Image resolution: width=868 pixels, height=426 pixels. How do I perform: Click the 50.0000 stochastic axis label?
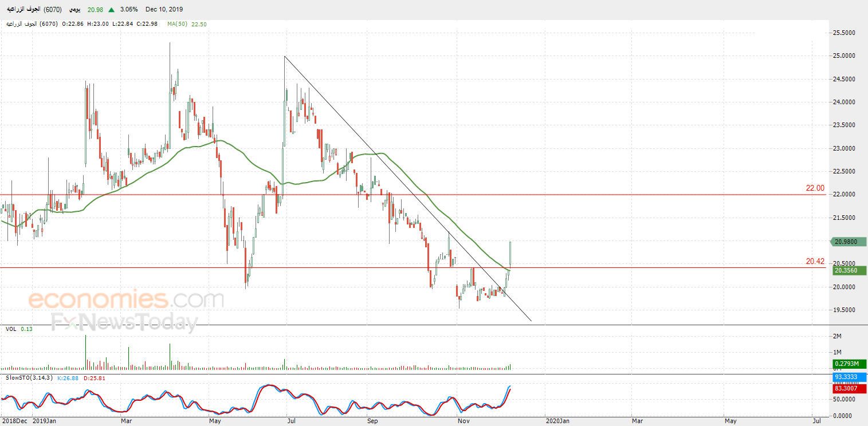pyautogui.click(x=844, y=399)
